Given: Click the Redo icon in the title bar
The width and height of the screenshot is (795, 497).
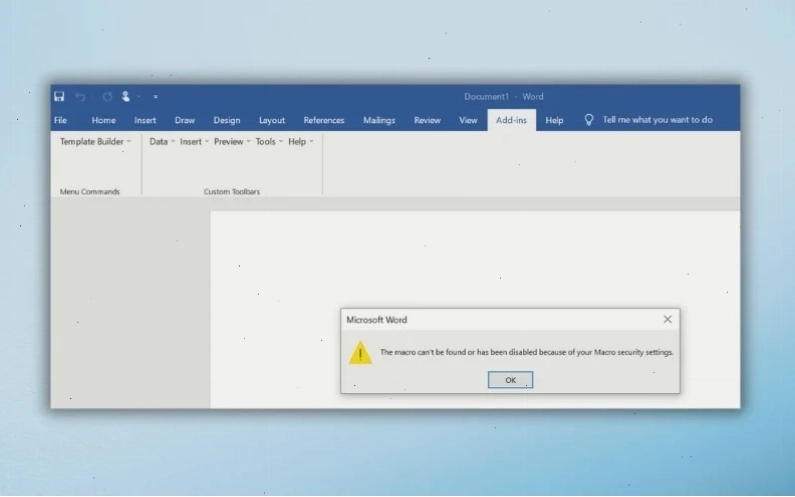Looking at the screenshot, I should tap(107, 96).
